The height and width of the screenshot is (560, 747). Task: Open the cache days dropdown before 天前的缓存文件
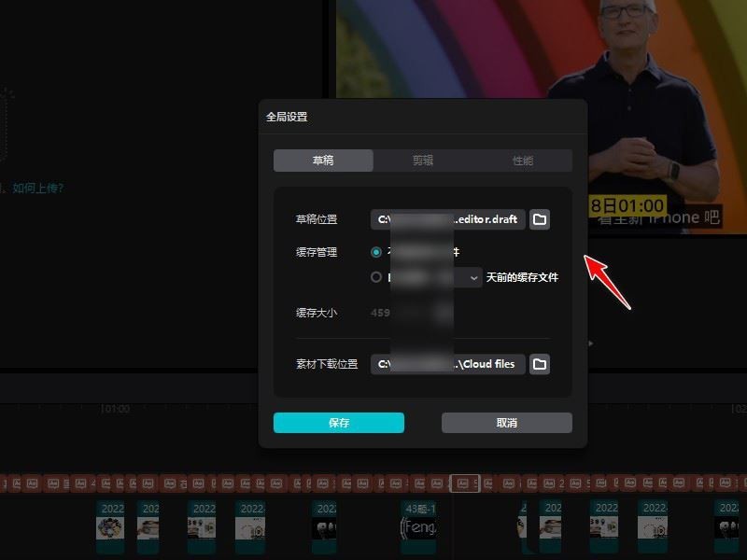(473, 277)
